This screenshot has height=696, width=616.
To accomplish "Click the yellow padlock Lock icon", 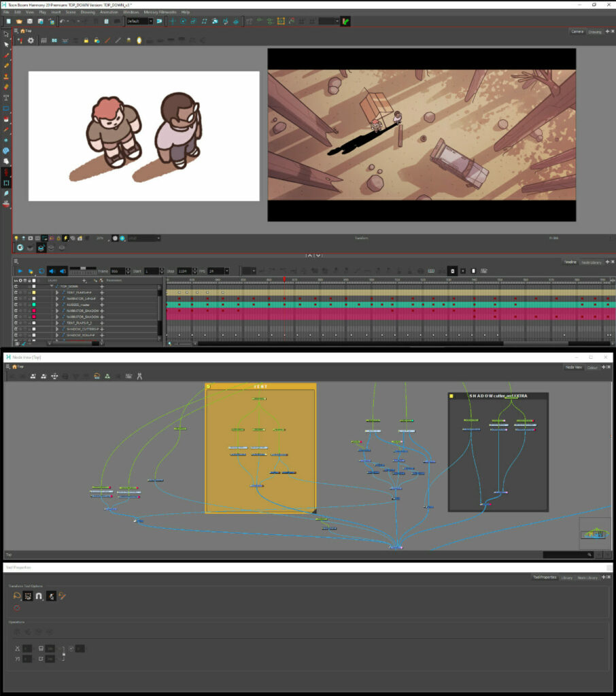I will pos(86,40).
